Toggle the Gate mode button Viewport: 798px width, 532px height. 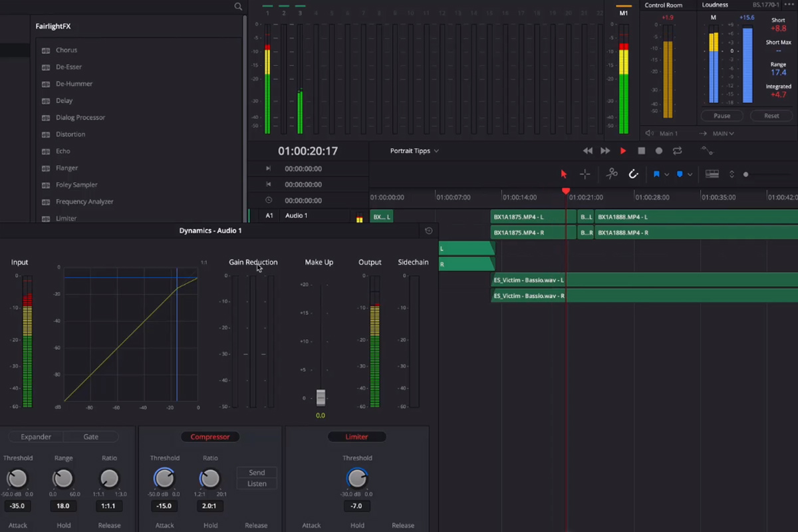point(91,437)
